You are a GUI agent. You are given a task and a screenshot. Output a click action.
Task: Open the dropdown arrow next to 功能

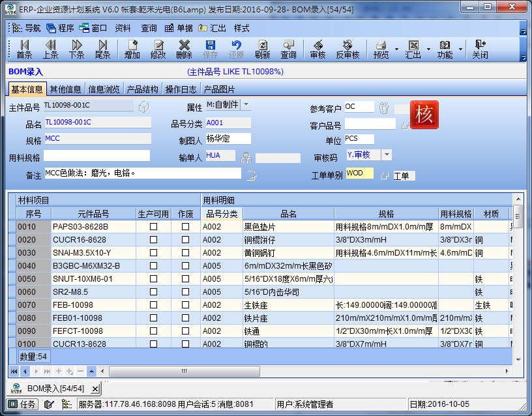click(460, 50)
